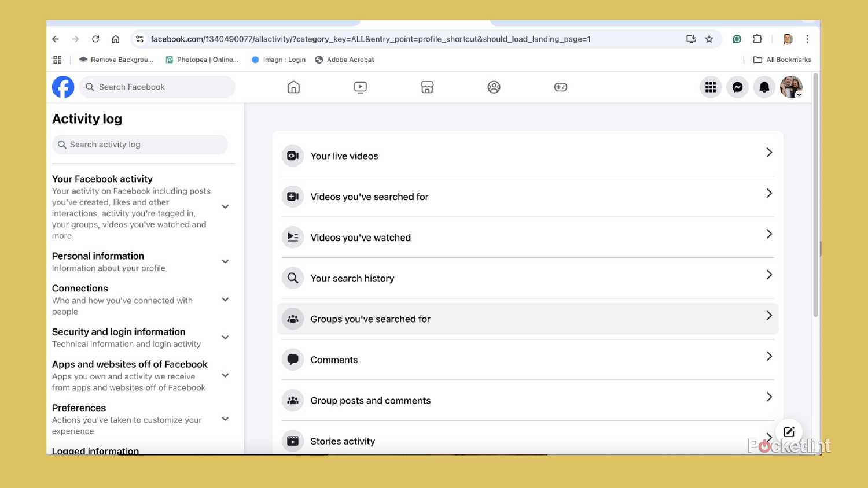Open the apps menu grid icon
This screenshot has height=488, width=868.
click(711, 87)
